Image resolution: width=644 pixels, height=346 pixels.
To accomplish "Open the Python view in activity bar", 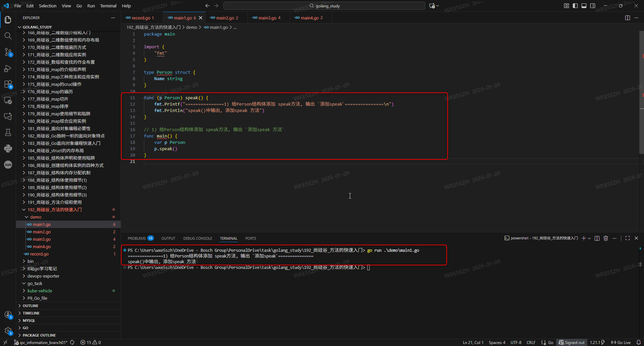I will pyautogui.click(x=8, y=149).
